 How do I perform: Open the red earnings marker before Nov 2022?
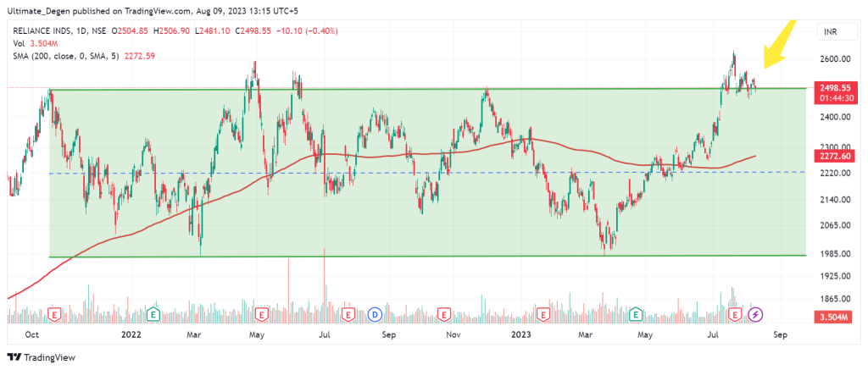443,315
